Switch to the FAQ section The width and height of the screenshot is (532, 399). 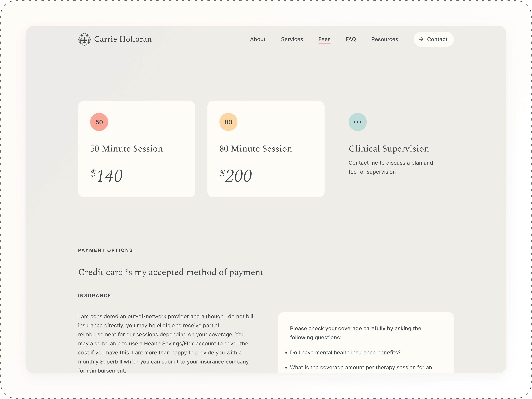pyautogui.click(x=351, y=39)
